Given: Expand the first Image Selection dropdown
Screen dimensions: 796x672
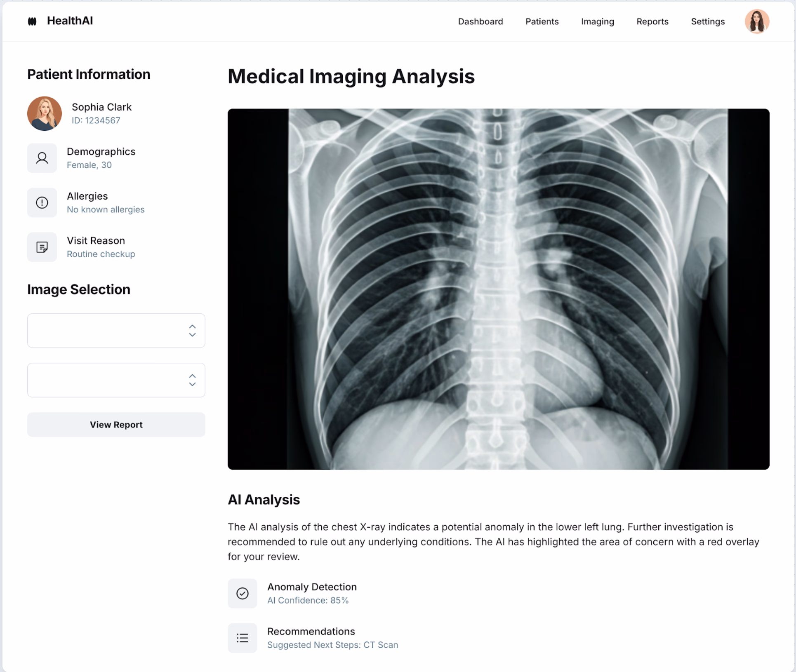Looking at the screenshot, I should tap(116, 331).
